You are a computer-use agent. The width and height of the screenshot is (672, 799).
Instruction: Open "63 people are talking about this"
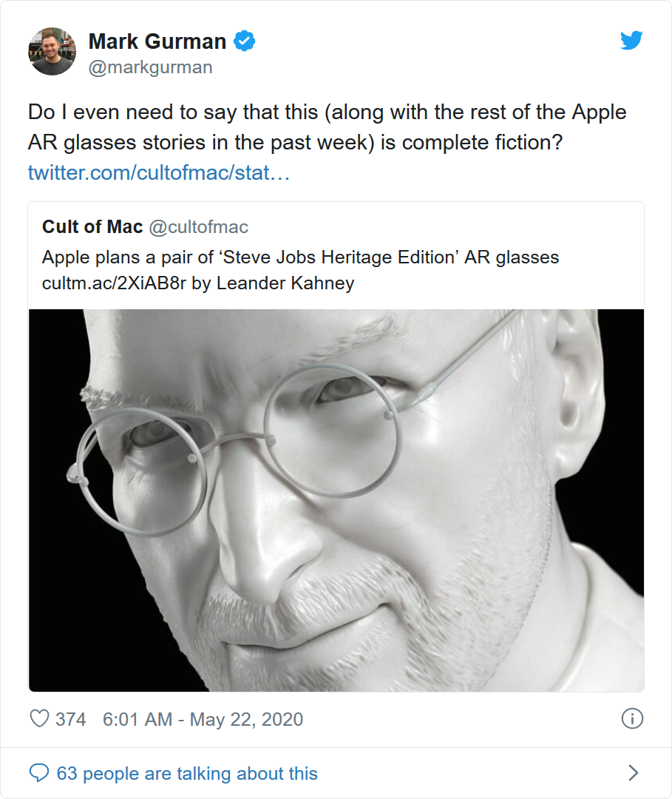[x=187, y=774]
